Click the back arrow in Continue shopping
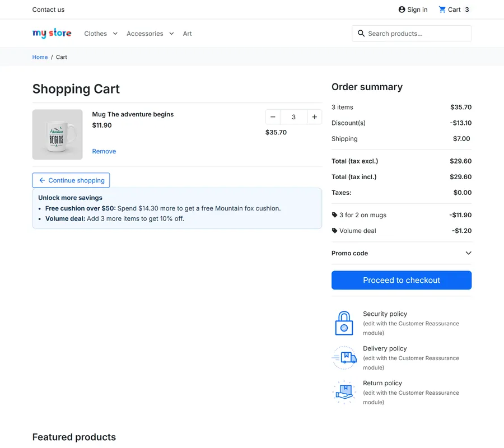 (x=42, y=180)
